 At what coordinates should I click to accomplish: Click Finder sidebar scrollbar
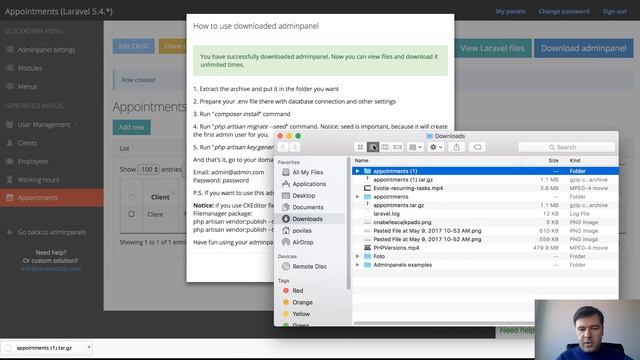[348, 223]
